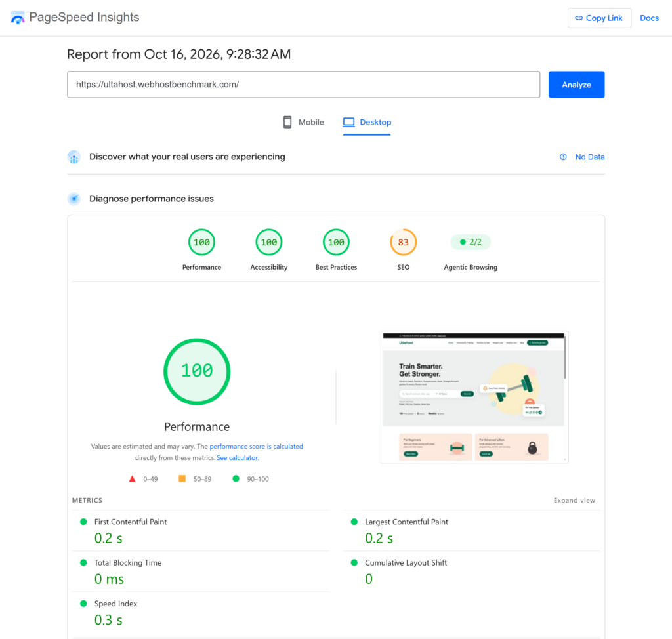The height and width of the screenshot is (639, 672).
Task: Click the Performance label under small gauge
Action: click(x=201, y=267)
